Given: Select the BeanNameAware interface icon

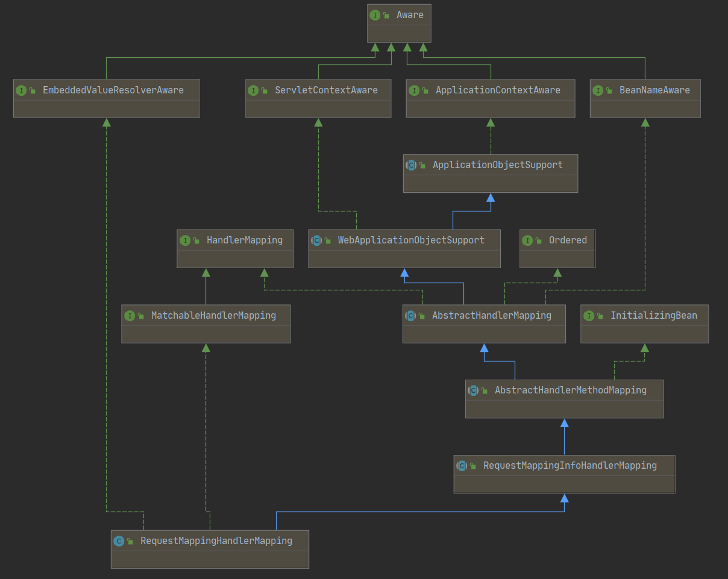Looking at the screenshot, I should coord(598,90).
